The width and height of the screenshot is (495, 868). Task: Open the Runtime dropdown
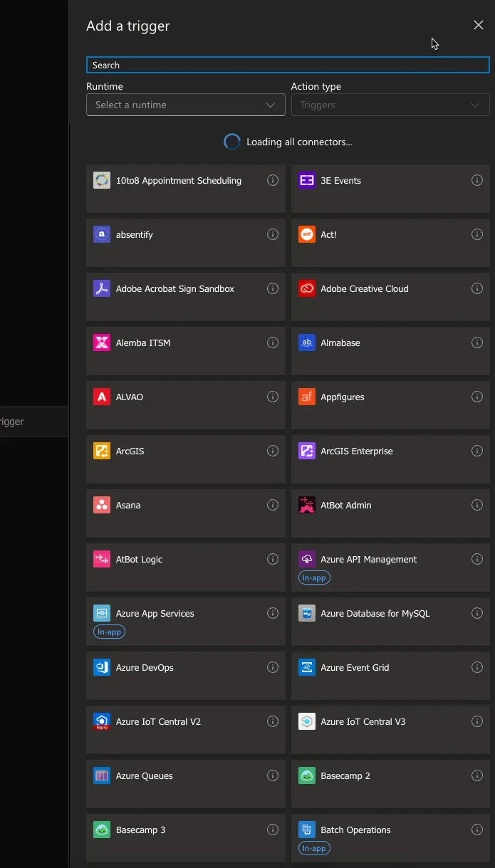(x=186, y=105)
